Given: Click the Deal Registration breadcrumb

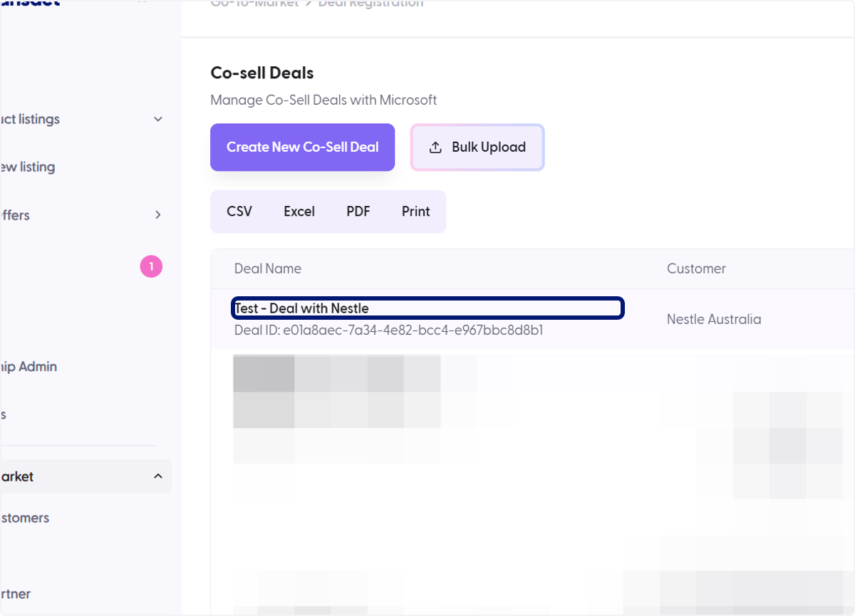Looking at the screenshot, I should [x=370, y=4].
